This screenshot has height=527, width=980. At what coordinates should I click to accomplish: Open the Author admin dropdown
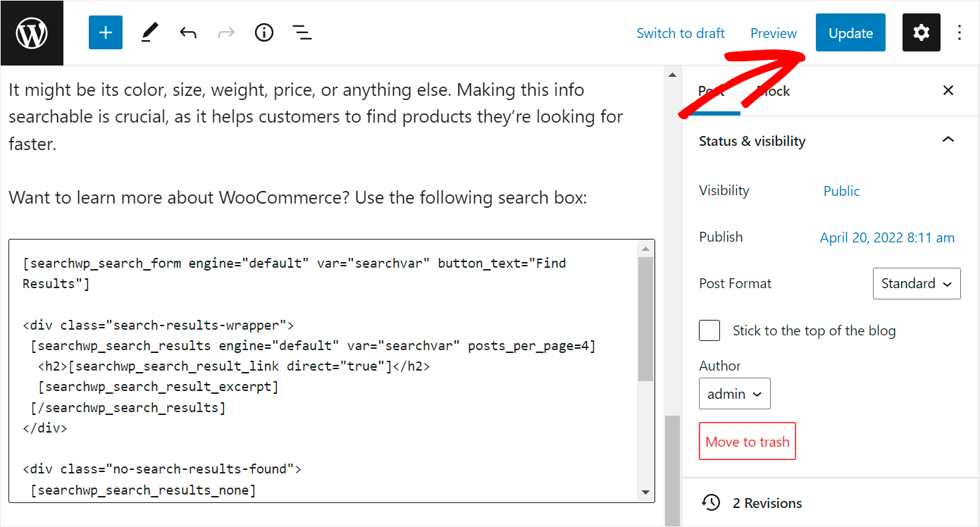(x=735, y=394)
